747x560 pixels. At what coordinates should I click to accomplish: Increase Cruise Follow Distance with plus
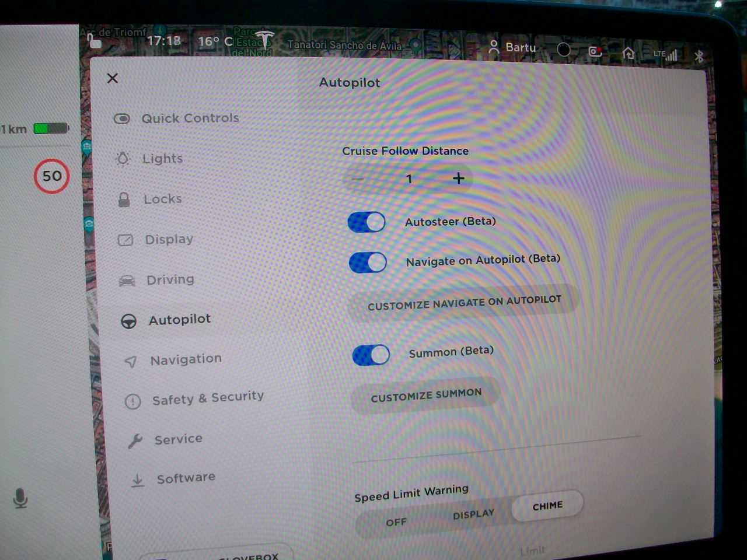click(x=459, y=178)
